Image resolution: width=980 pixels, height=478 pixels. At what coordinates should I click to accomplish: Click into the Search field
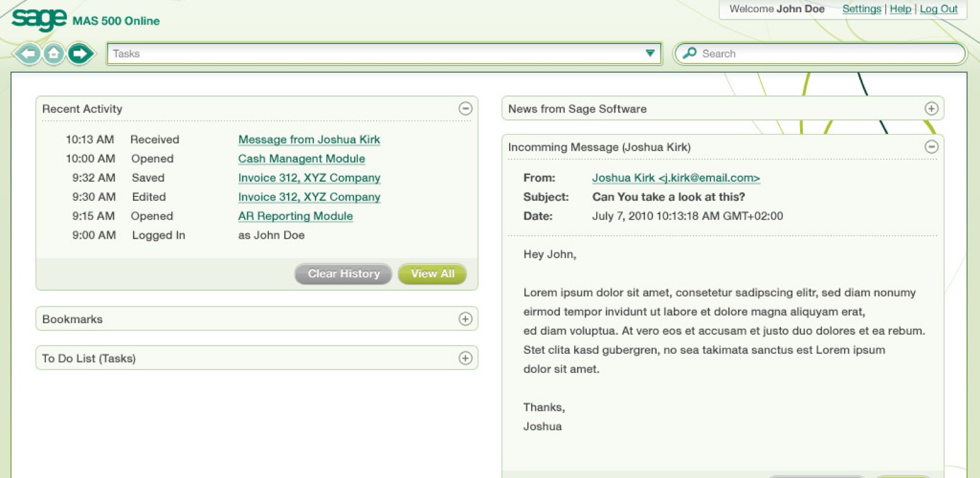tap(820, 53)
